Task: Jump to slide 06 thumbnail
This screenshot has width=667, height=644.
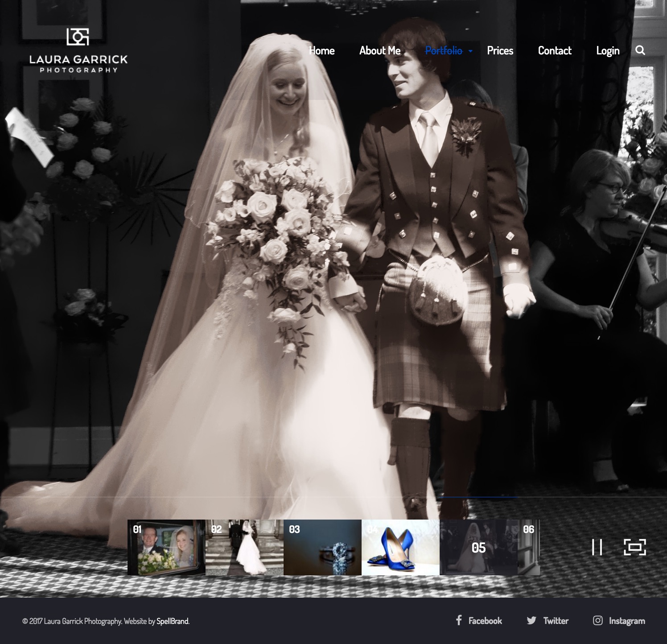Action: coord(529,547)
